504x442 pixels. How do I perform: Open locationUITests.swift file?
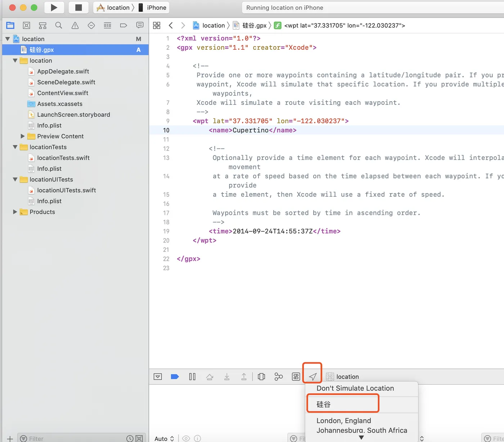(x=67, y=190)
